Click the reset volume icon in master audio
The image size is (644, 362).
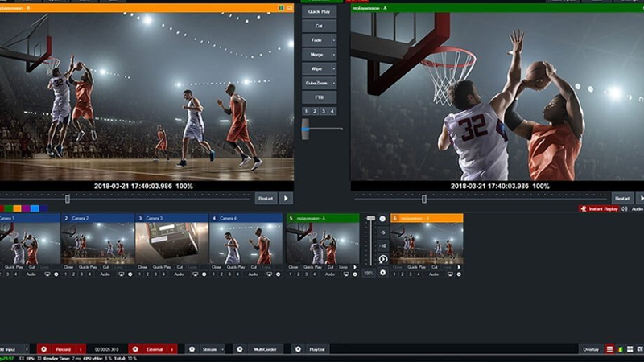coord(382,259)
